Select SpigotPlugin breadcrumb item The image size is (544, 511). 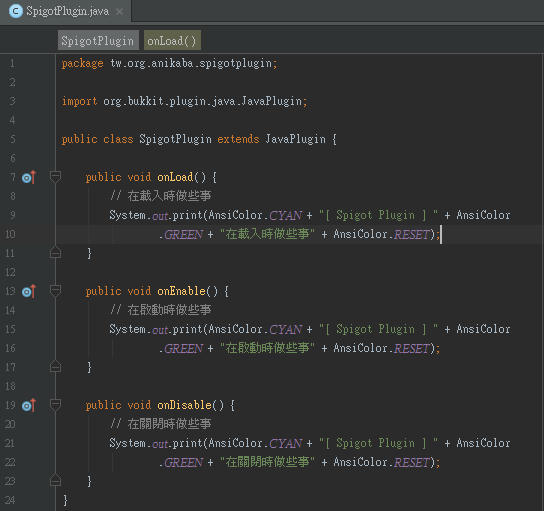[98, 41]
